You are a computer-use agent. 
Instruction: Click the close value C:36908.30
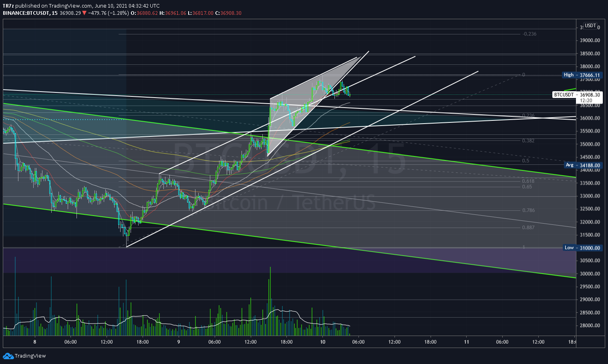[228, 13]
